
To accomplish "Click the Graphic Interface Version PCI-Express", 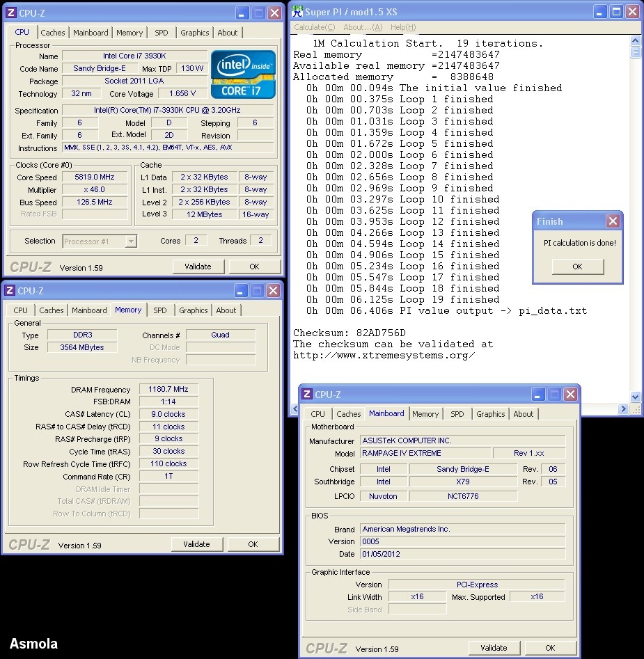I will 477,585.
